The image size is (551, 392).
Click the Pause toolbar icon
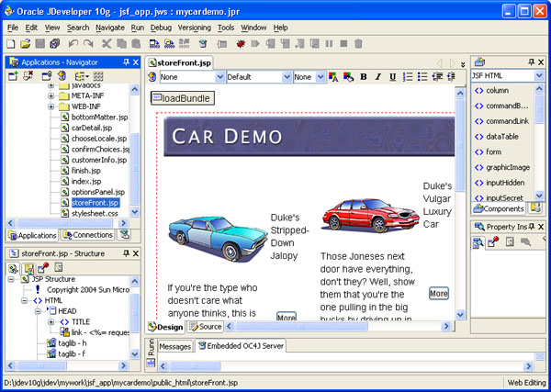329,43
